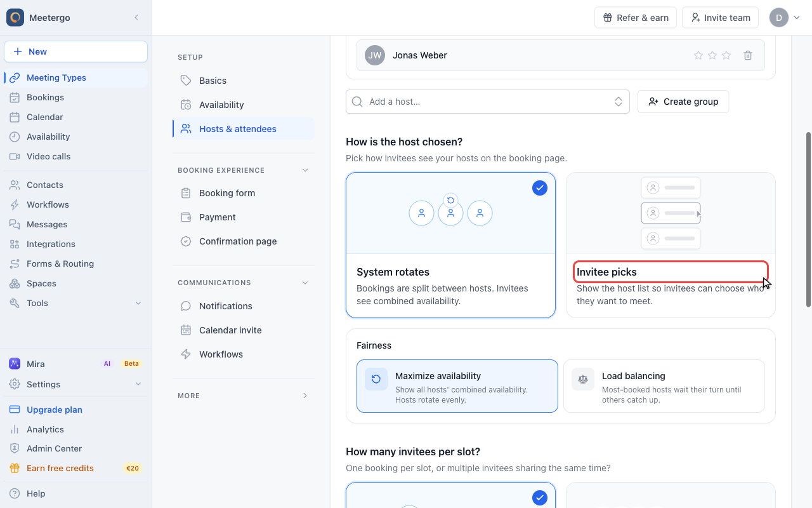Click the Communications Workflows bolt icon
Image resolution: width=812 pixels, height=508 pixels.
pyautogui.click(x=186, y=354)
